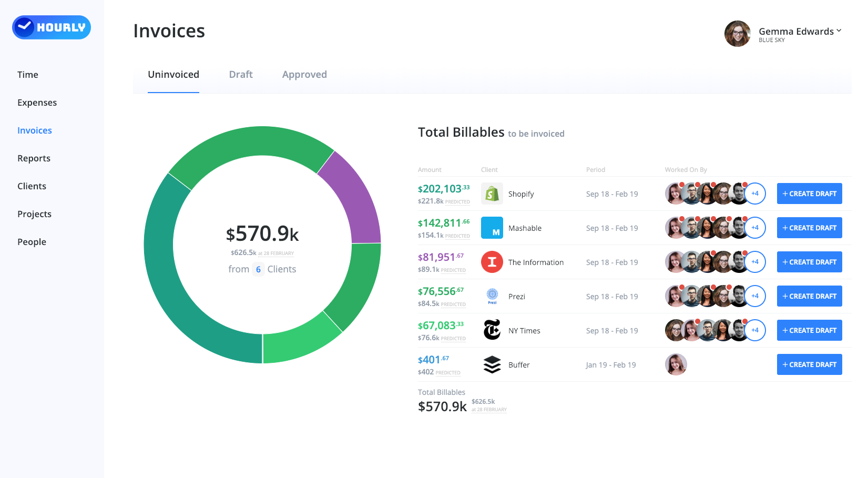Image resolution: width=868 pixels, height=478 pixels.
Task: Click the Mashable client name
Action: click(x=525, y=228)
